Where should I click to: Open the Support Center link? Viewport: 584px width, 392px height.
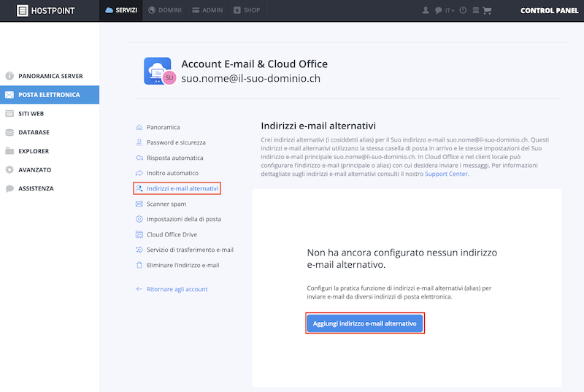coord(446,174)
